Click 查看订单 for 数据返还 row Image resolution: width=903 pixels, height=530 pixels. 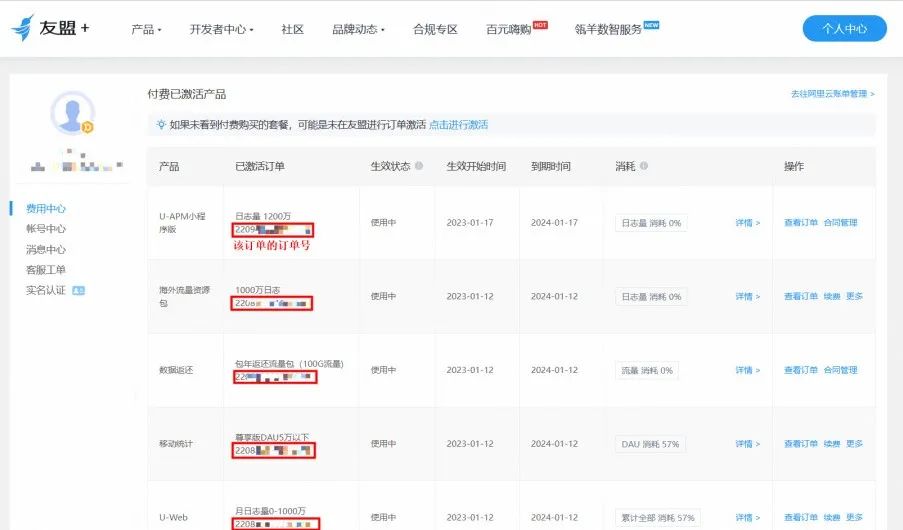801,370
